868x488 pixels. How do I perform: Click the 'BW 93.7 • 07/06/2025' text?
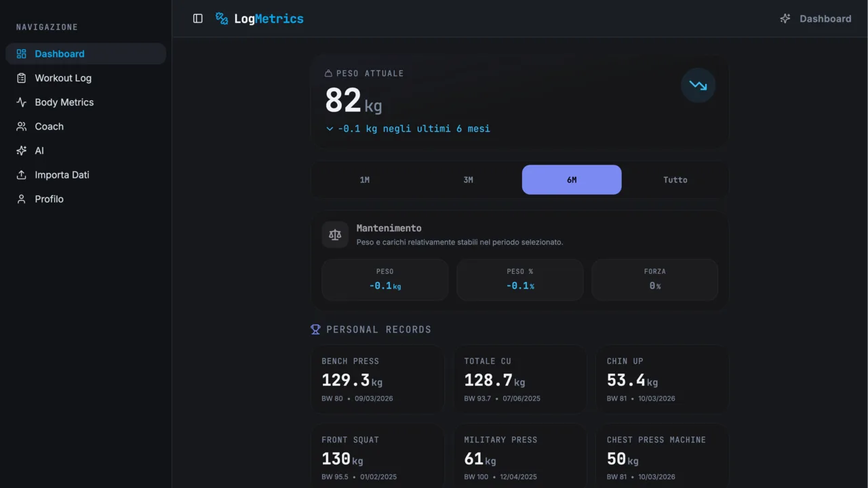pyautogui.click(x=502, y=399)
